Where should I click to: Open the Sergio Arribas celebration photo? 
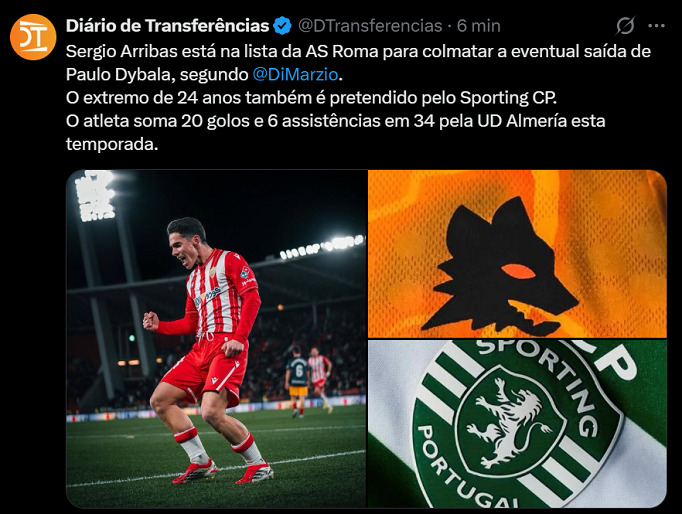pos(216,339)
